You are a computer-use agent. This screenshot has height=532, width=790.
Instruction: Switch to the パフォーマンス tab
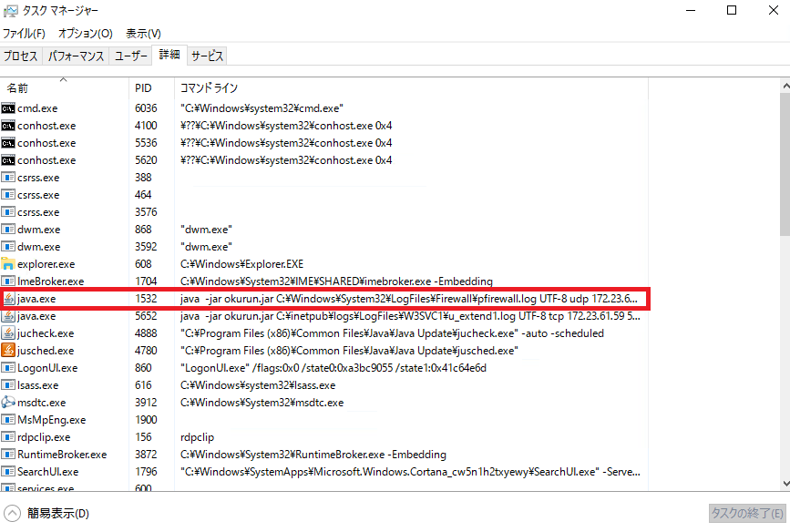click(76, 56)
